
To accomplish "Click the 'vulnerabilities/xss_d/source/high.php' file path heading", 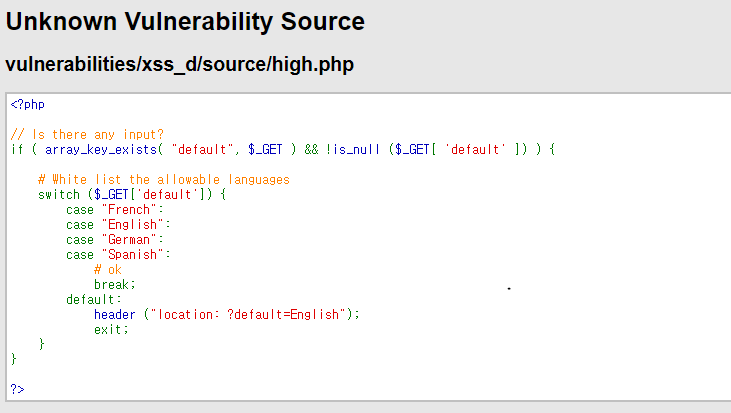I will pyautogui.click(x=179, y=64).
